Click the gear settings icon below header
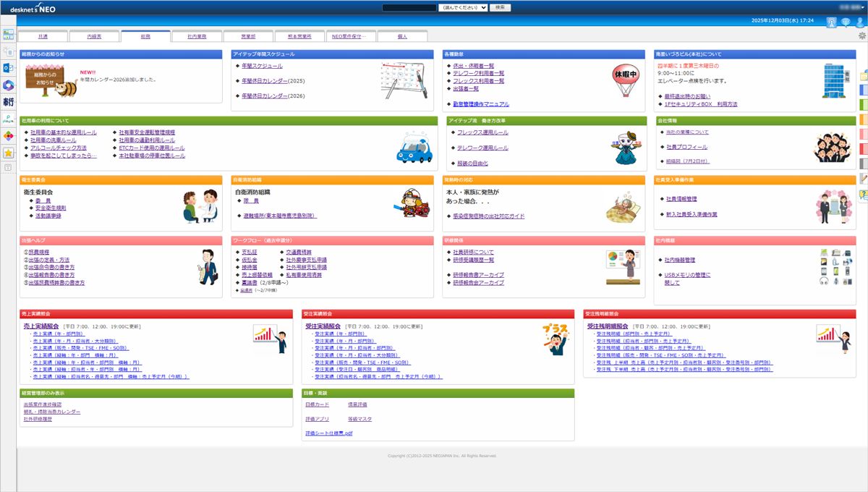 tap(861, 35)
